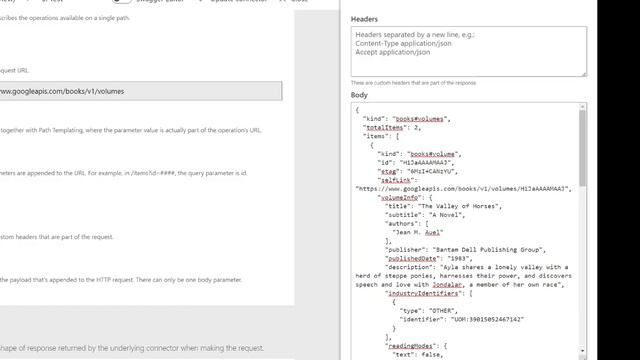Click the shape of response description text
This screenshot has height=360, width=640.
pos(132,348)
